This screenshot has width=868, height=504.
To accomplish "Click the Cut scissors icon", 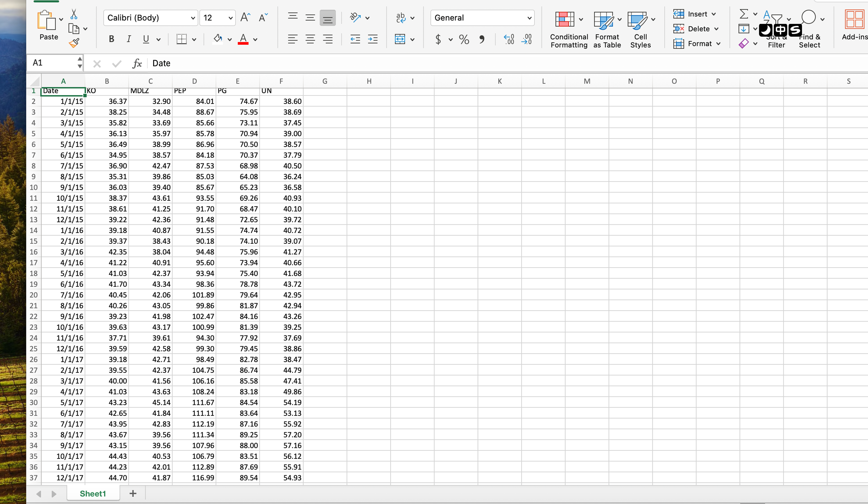I will tap(74, 14).
